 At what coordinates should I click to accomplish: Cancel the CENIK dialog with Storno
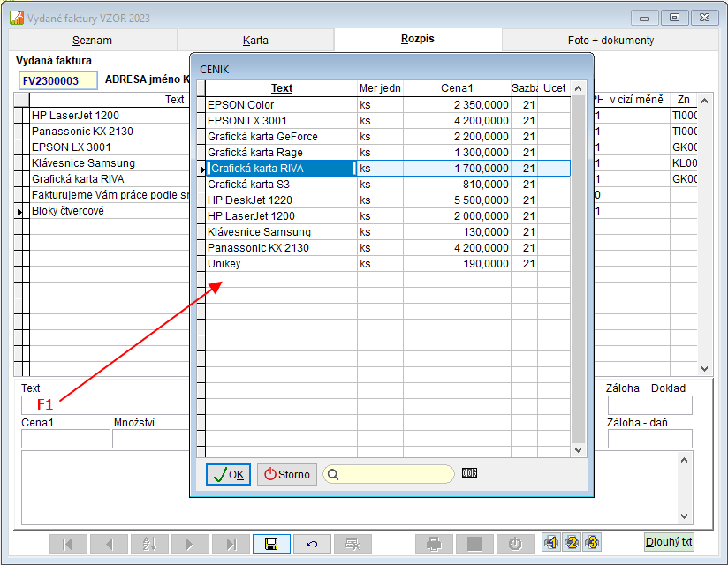click(x=287, y=475)
